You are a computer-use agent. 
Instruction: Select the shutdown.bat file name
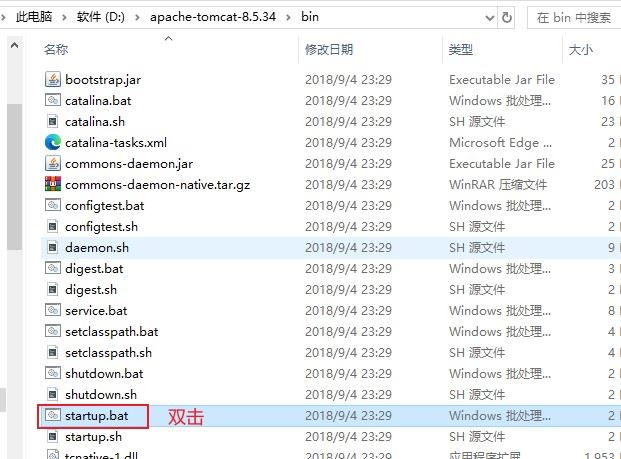click(x=104, y=373)
